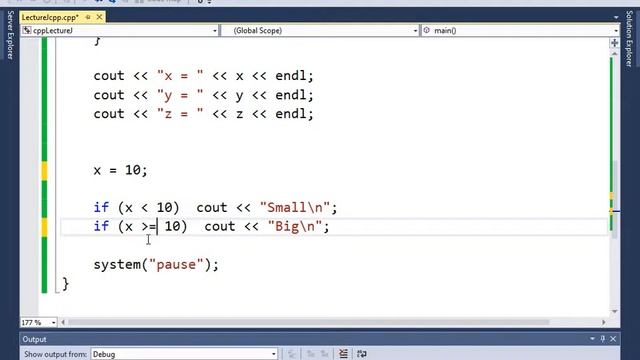Image resolution: width=640 pixels, height=360 pixels.
Task: Click Find Message in Code icon
Action: [292, 354]
